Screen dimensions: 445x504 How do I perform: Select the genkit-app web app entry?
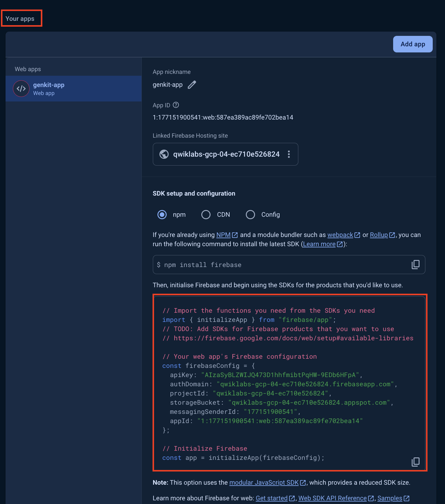point(74,89)
